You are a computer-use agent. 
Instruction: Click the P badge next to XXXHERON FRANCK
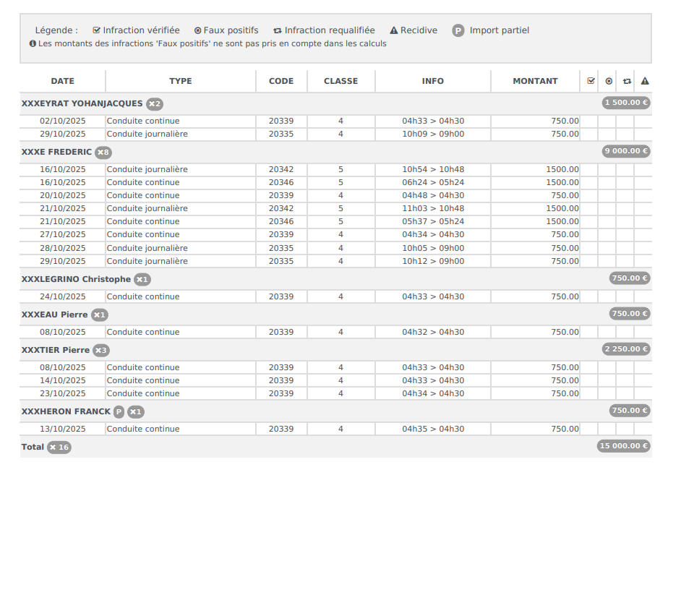(119, 412)
